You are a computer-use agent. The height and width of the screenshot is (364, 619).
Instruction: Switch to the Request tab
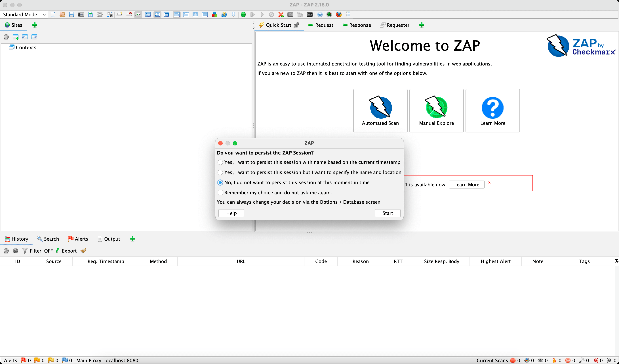pos(321,25)
